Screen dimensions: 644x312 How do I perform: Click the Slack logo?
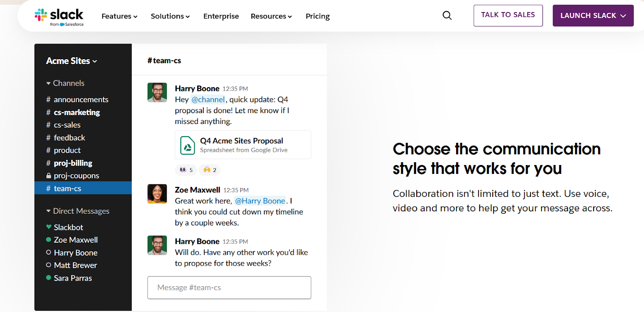coord(59,17)
